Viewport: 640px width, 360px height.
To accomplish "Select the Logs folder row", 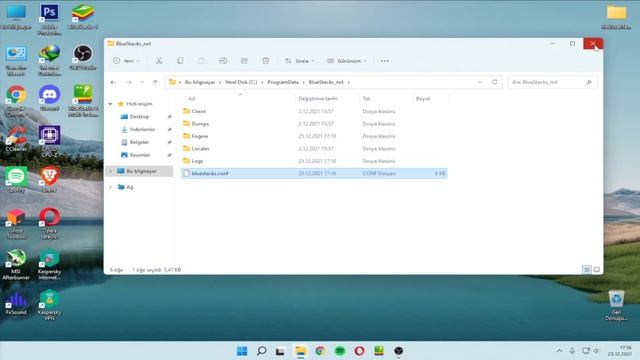I will (314, 161).
